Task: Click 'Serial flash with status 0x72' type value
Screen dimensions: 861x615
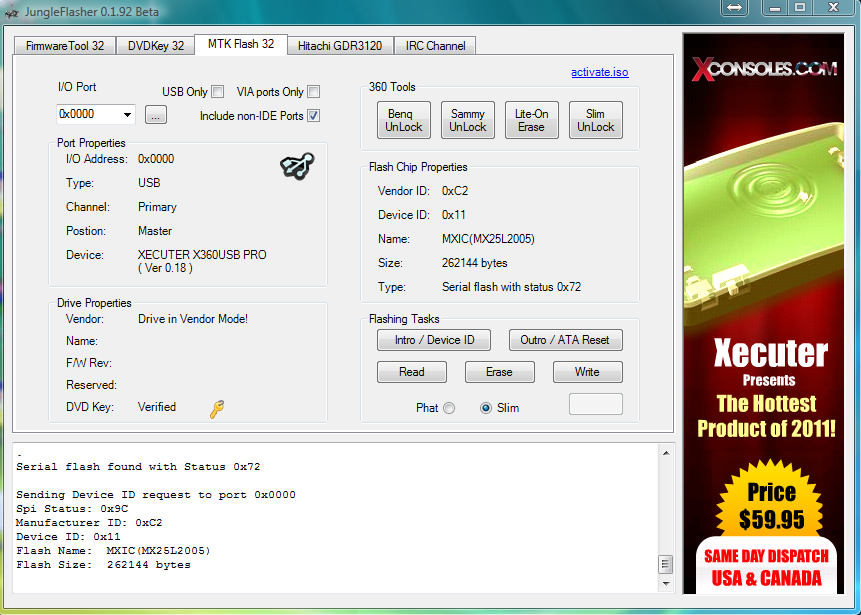Action: coord(511,287)
